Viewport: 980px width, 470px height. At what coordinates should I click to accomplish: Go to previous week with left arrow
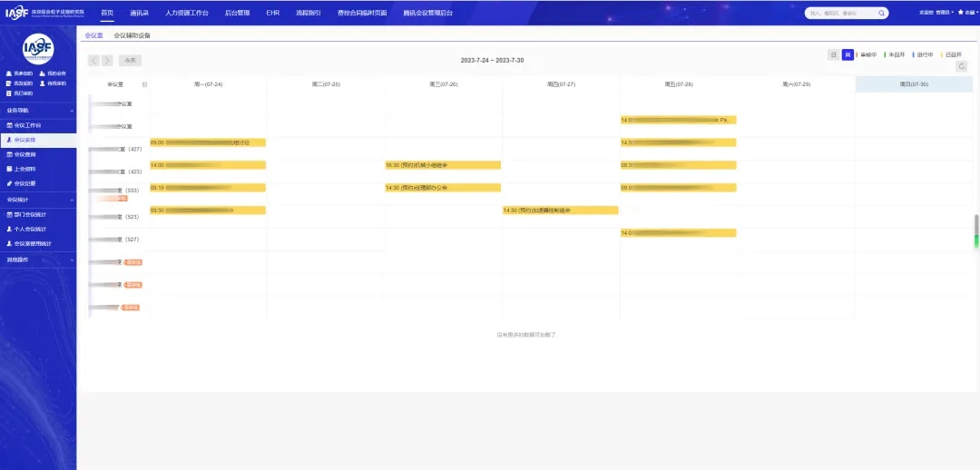93,61
